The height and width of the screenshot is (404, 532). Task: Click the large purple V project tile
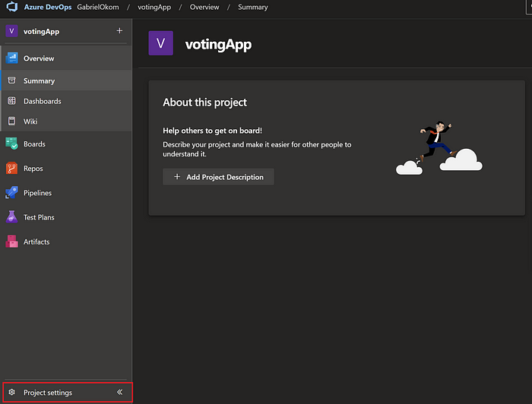pos(161,43)
